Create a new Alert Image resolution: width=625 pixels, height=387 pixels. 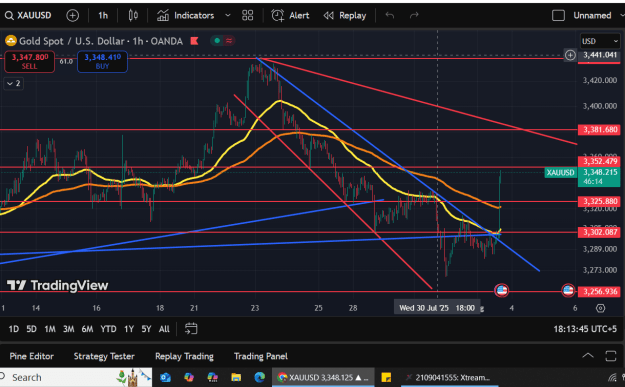(290, 16)
